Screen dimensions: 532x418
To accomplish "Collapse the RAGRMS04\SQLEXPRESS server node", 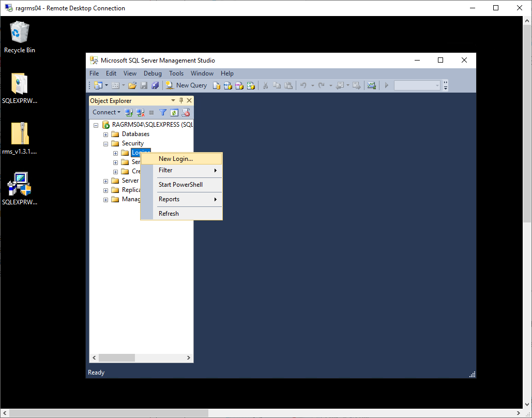I will coord(96,125).
